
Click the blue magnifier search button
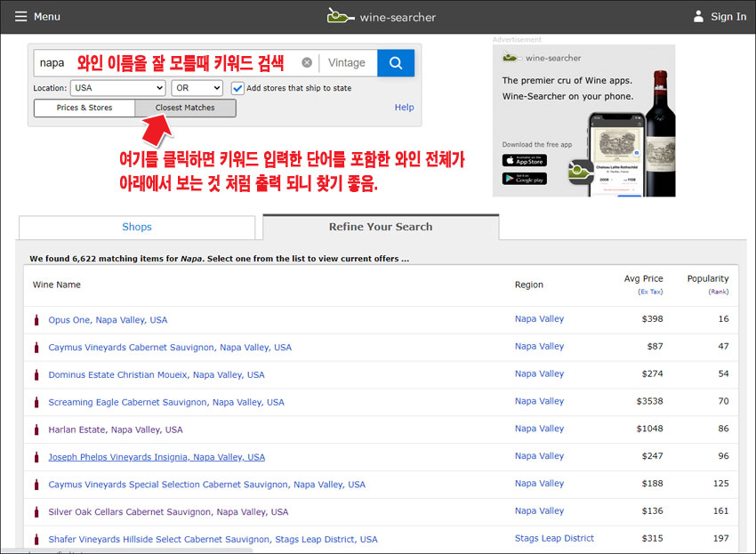click(396, 62)
